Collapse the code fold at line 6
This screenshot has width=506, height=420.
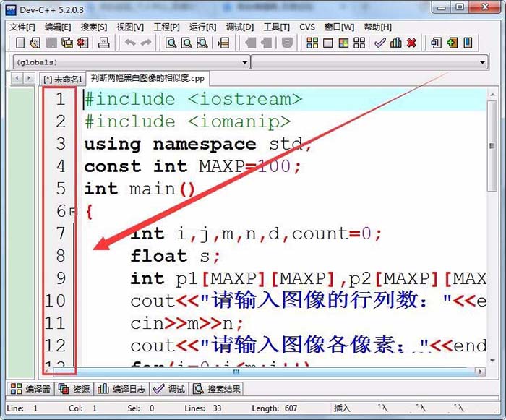point(74,212)
